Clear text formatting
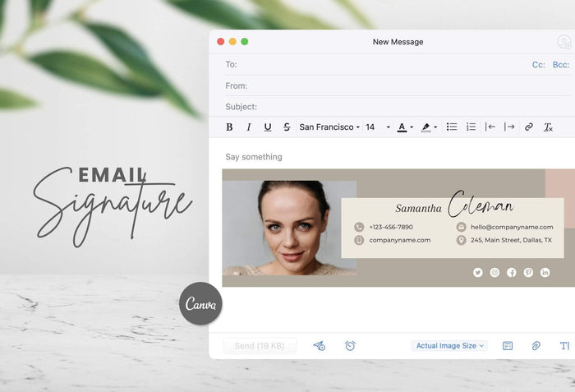 [x=548, y=127]
